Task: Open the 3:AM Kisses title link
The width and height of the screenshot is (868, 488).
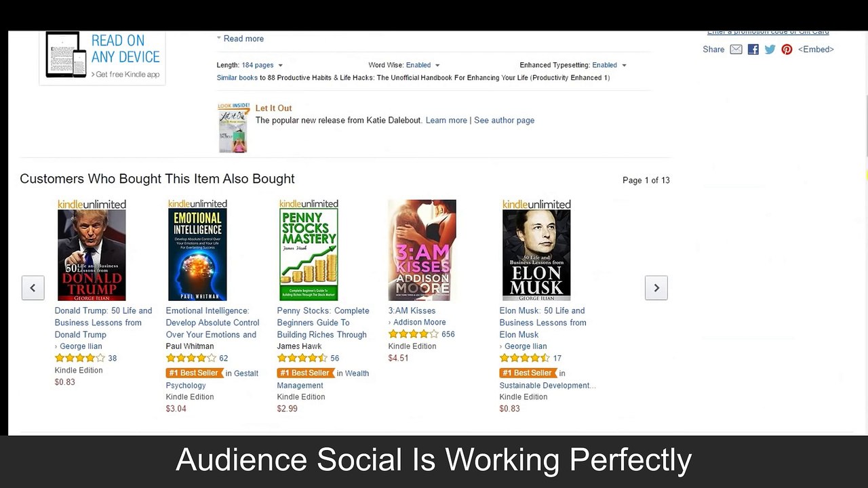Action: point(412,310)
